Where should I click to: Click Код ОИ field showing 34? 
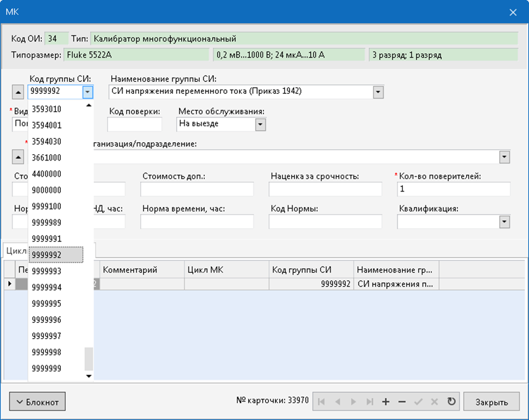(x=56, y=39)
